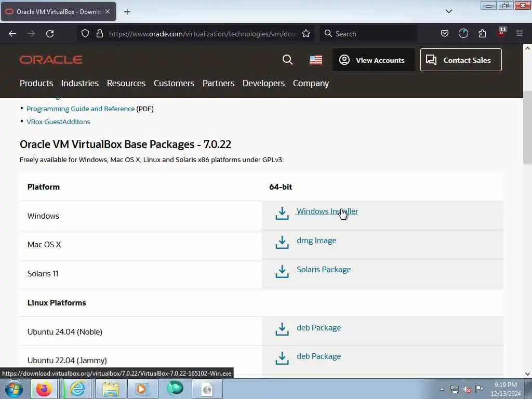Open the circular progress toolbar icon
This screenshot has height=399, width=532.
click(463, 34)
